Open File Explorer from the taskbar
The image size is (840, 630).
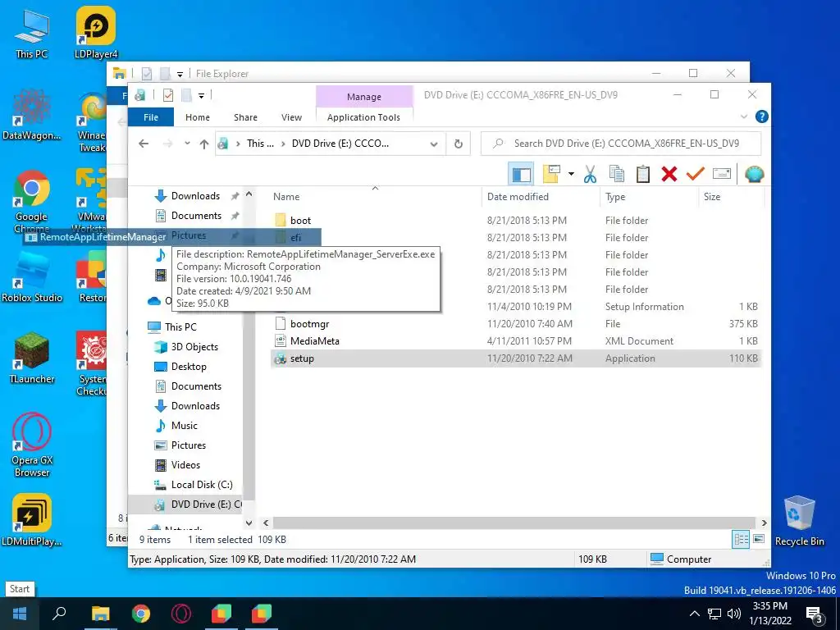click(x=100, y=614)
